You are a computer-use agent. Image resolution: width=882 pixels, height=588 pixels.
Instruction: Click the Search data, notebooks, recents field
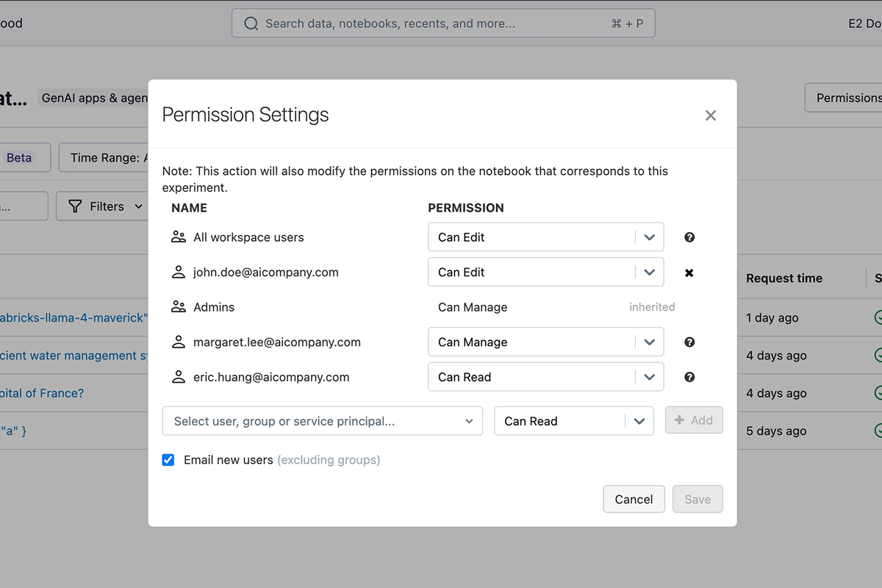[x=443, y=24]
